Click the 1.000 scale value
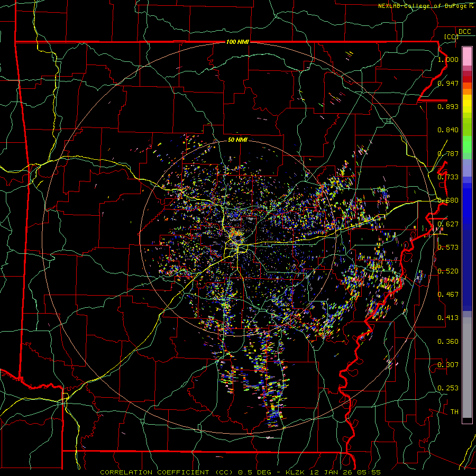Viewport: 476px width, 476px height. point(448,59)
